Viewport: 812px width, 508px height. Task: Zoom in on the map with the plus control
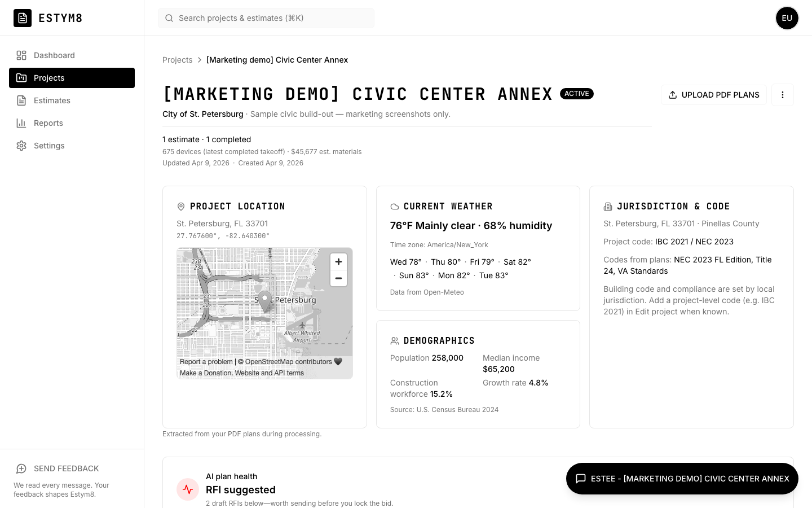click(x=339, y=261)
